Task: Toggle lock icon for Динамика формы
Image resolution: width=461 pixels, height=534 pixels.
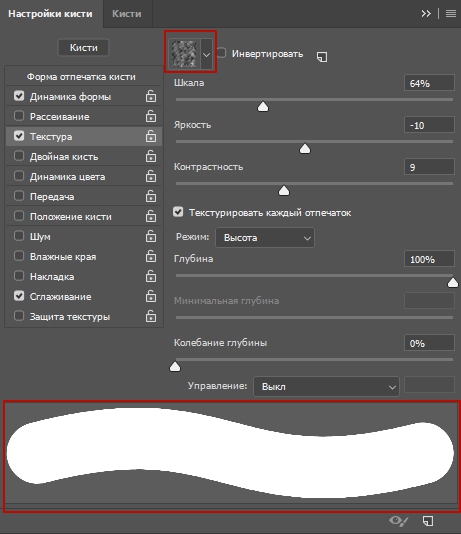Action: point(151,96)
